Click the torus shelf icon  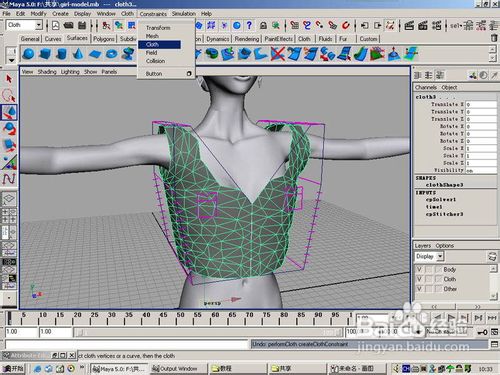(x=111, y=54)
